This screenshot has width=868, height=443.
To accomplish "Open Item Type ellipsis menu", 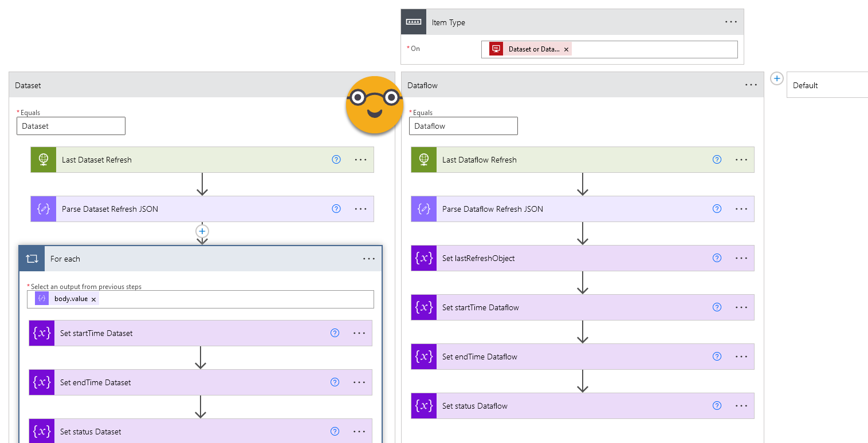I will (x=730, y=22).
